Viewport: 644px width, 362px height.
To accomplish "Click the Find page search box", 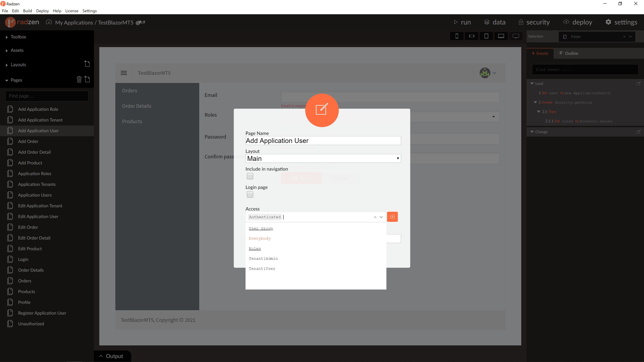I will coord(47,96).
